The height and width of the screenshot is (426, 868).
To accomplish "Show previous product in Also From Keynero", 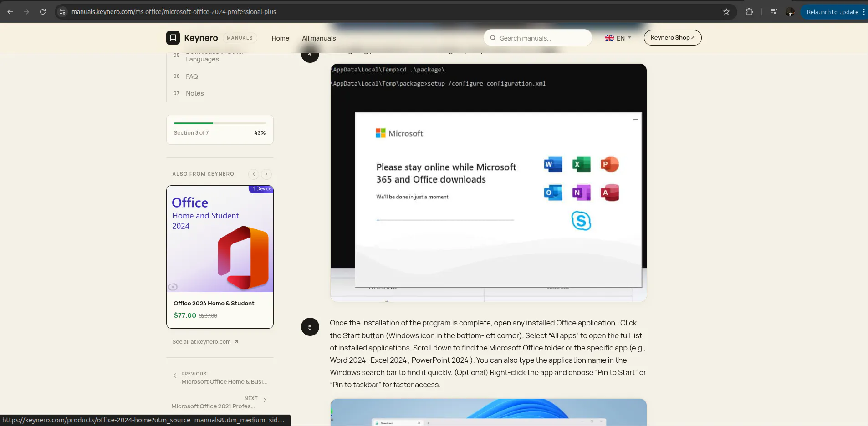I will [254, 174].
